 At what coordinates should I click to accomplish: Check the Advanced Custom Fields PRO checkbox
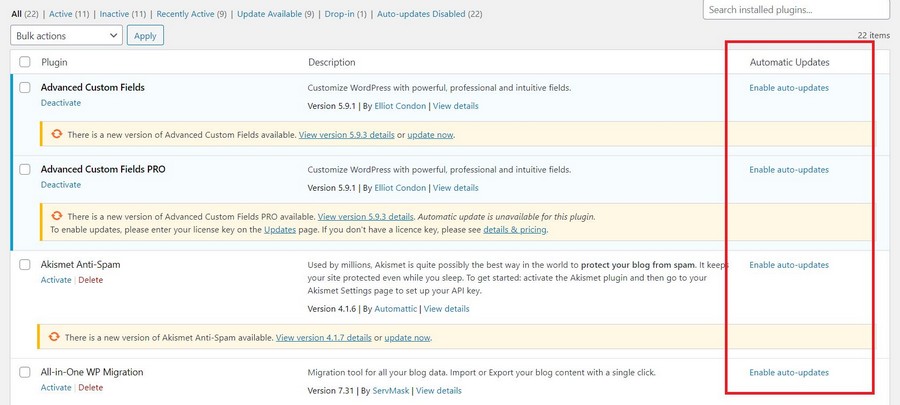coord(26,170)
